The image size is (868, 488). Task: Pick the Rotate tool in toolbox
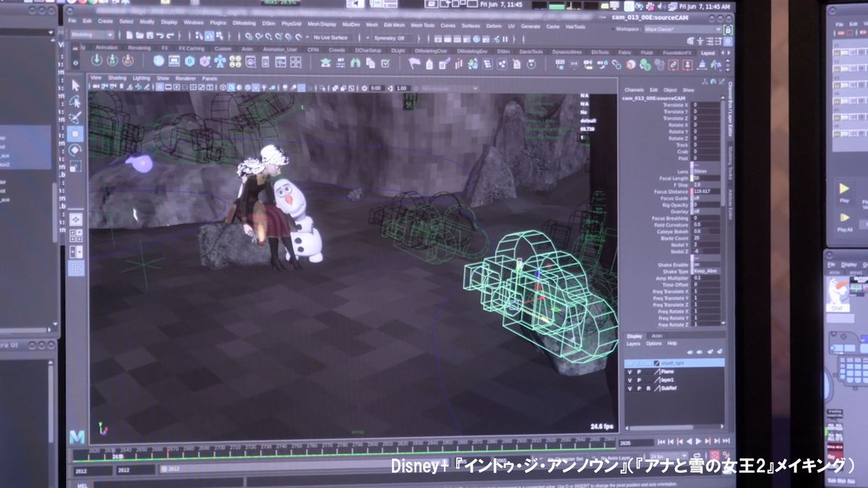click(x=76, y=150)
